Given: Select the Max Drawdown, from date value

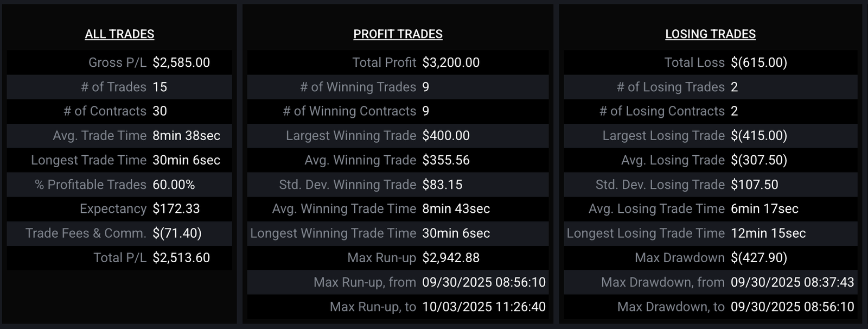Looking at the screenshot, I should coord(792,282).
